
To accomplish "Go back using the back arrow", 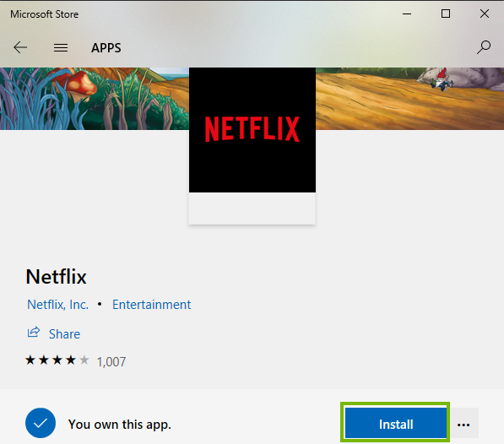I will pos(20,47).
